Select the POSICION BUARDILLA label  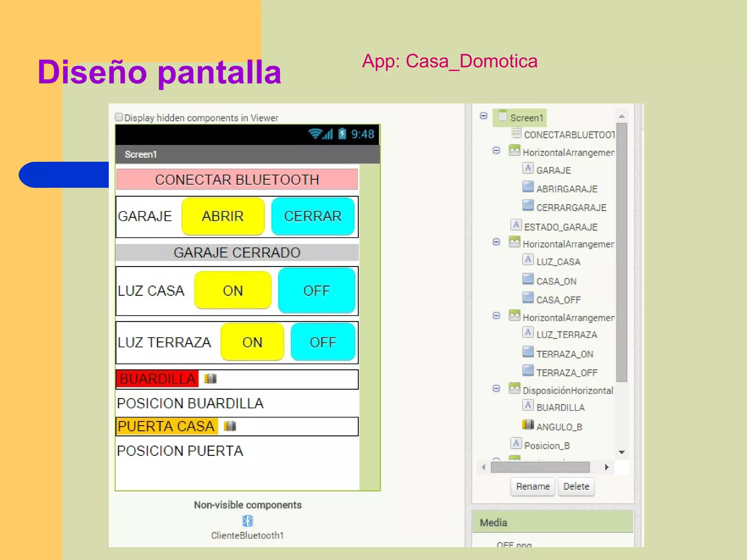click(190, 403)
